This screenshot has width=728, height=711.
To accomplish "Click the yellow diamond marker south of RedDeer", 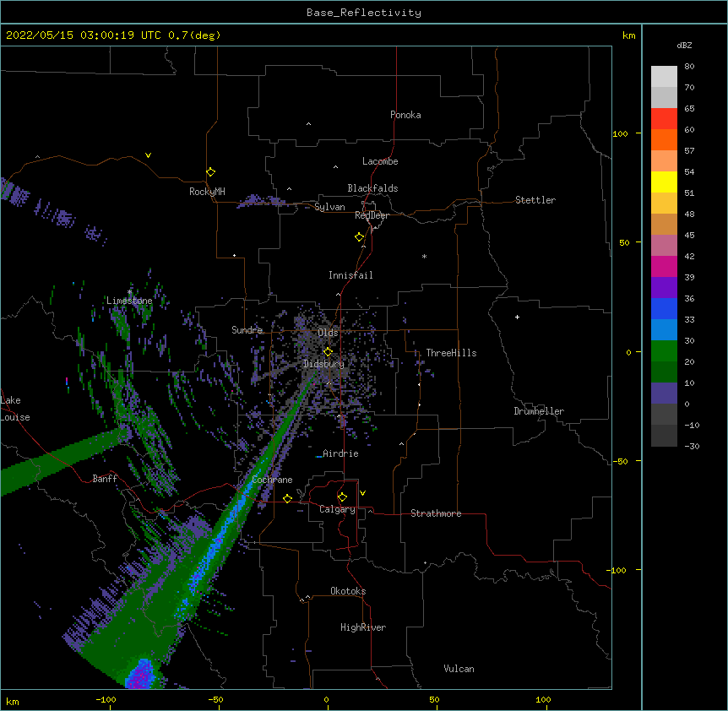I will click(x=360, y=237).
